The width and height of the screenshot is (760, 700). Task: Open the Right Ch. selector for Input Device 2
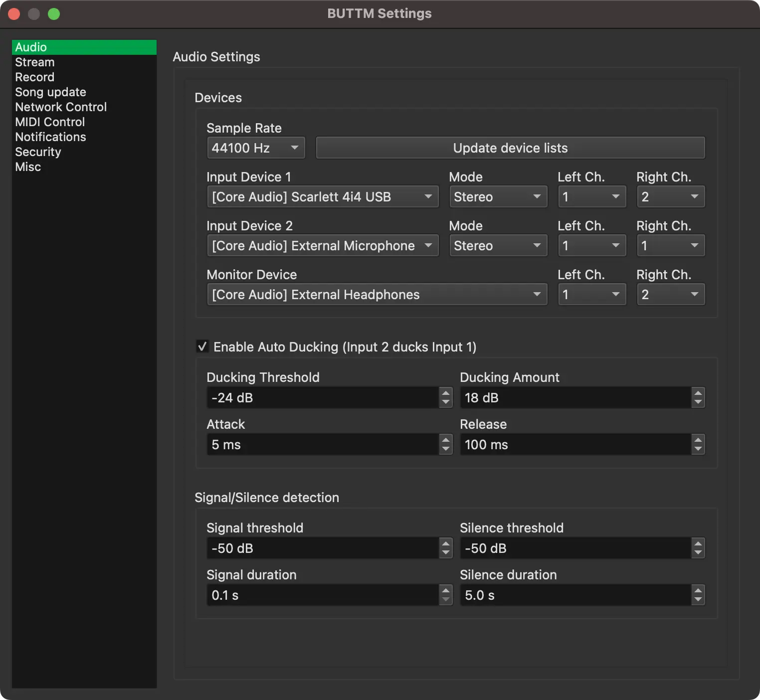670,245
